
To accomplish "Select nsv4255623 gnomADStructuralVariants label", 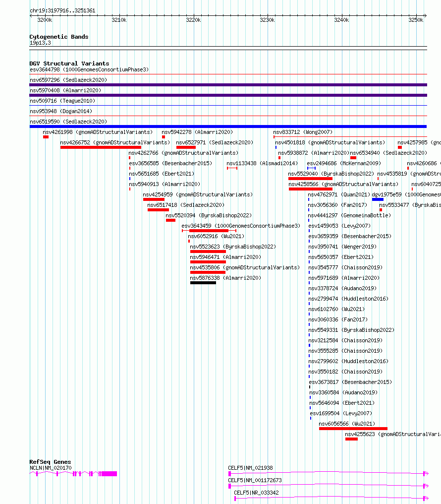I will (x=393, y=434).
